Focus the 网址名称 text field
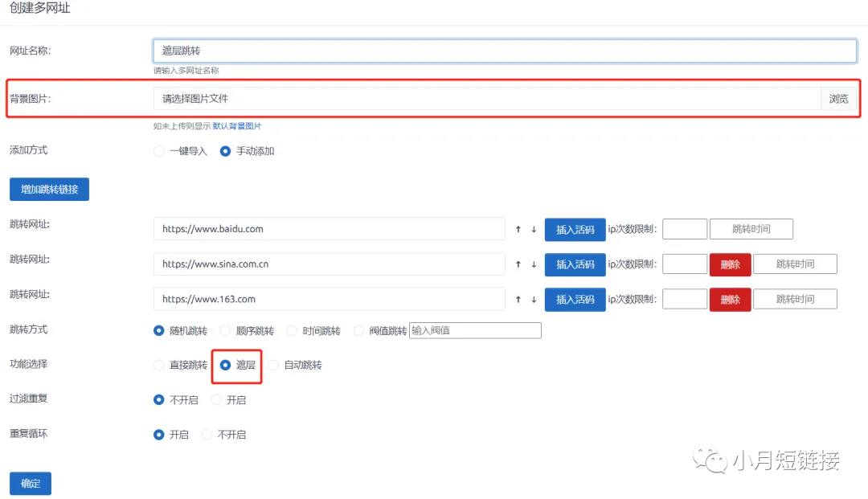 [504, 51]
